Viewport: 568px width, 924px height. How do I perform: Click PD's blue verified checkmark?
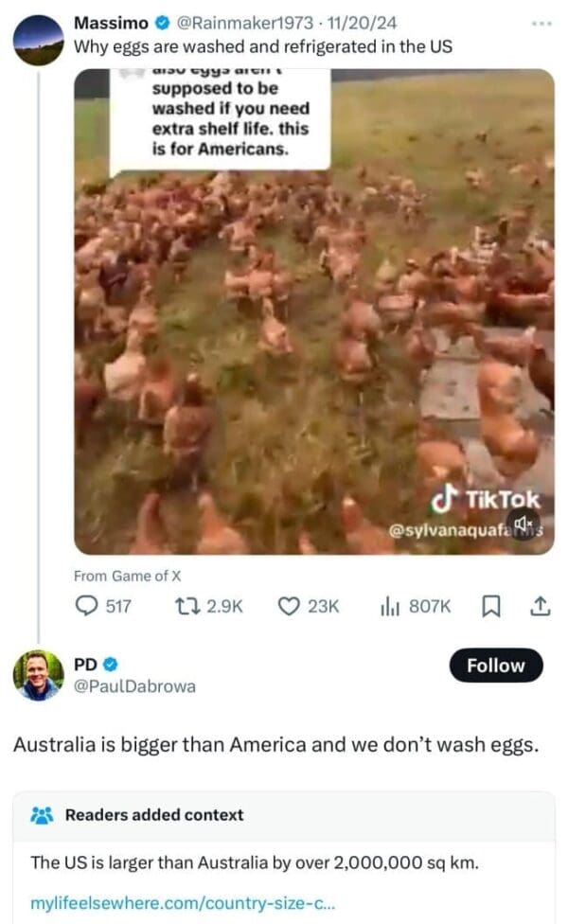point(108,664)
